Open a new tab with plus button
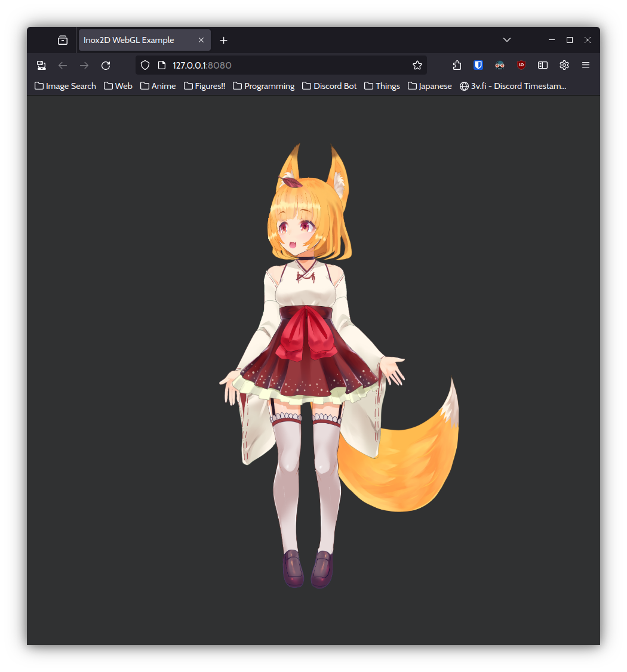The image size is (627, 672). [223, 41]
